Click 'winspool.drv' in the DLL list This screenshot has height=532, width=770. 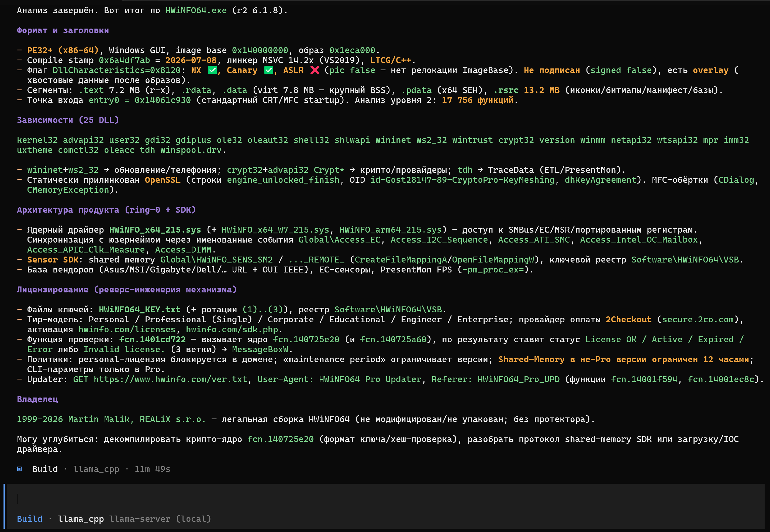click(x=191, y=150)
